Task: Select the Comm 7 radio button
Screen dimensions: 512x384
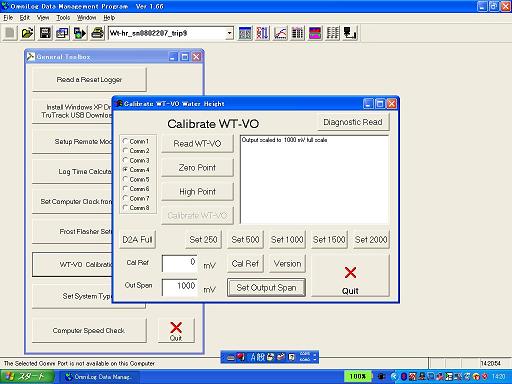Action: 125,198
